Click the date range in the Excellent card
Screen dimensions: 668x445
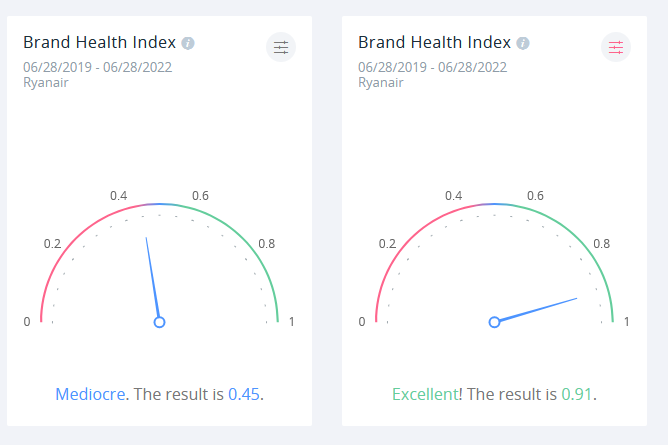click(432, 67)
